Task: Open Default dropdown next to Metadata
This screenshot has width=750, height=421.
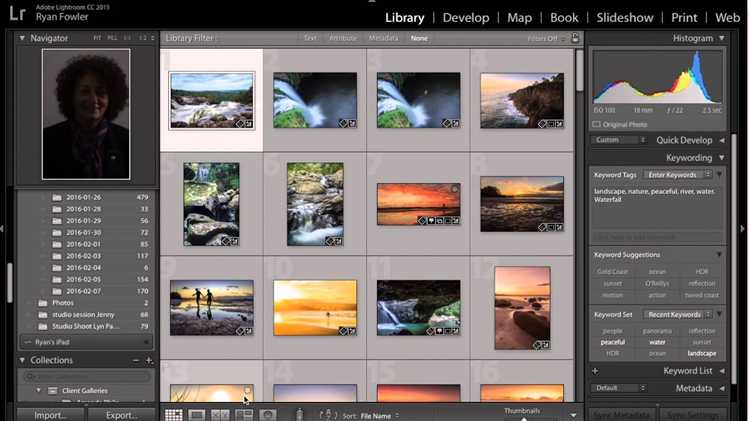Action: [x=619, y=388]
